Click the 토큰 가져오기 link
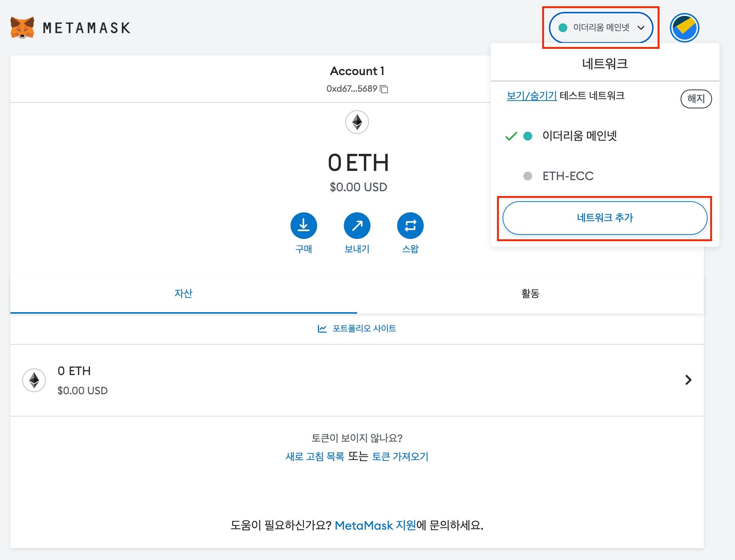735x560 pixels. pyautogui.click(x=400, y=457)
